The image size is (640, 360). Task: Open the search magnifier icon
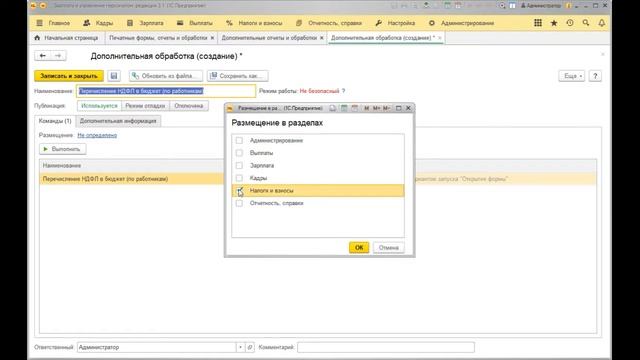coord(586,23)
